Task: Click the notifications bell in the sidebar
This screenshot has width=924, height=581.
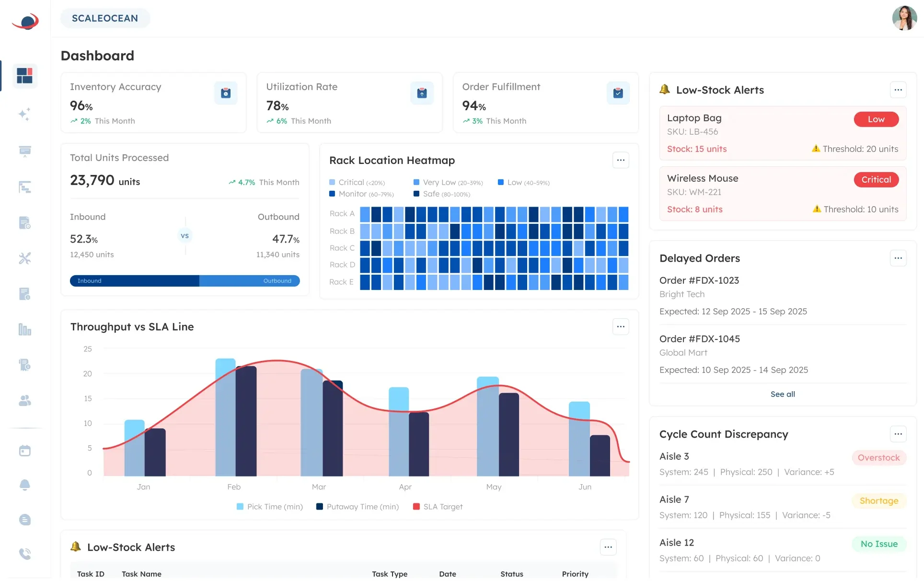Action: 24,485
